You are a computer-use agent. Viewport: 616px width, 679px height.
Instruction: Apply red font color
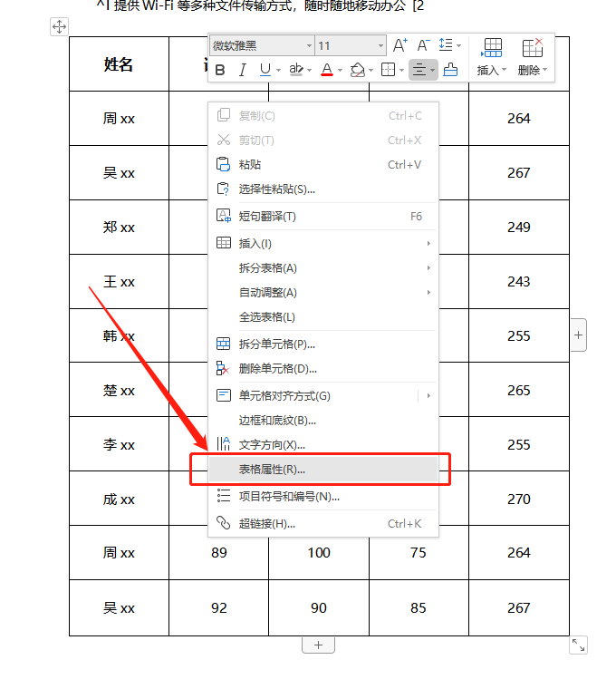pyautogui.click(x=327, y=70)
